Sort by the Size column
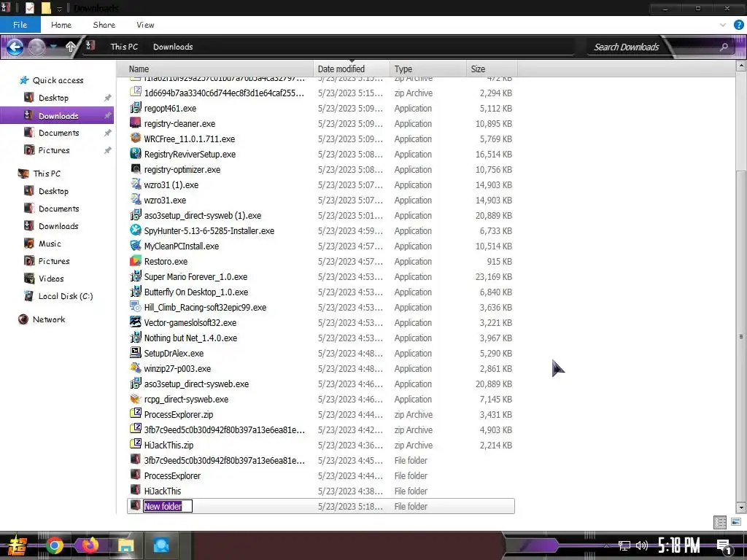Screen dimensions: 747x560 point(492,69)
